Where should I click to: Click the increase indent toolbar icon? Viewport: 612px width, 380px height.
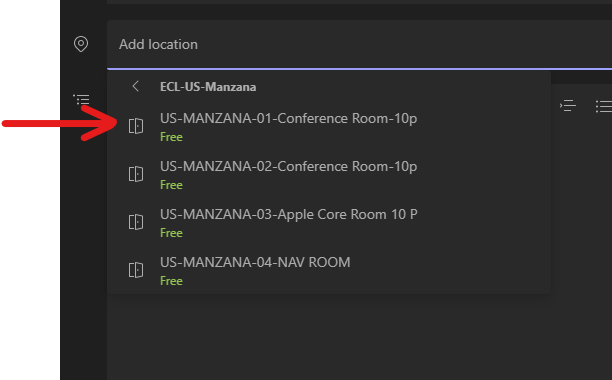click(568, 106)
